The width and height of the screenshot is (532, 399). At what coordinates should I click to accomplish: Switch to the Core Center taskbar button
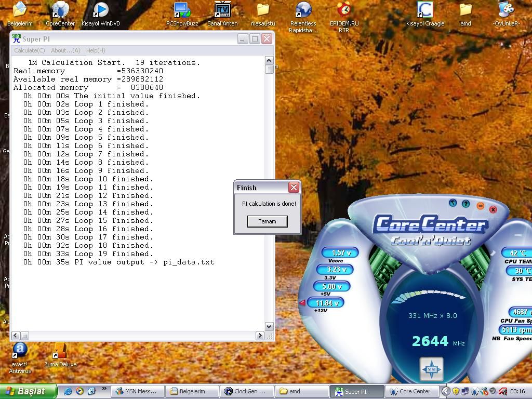click(412, 391)
